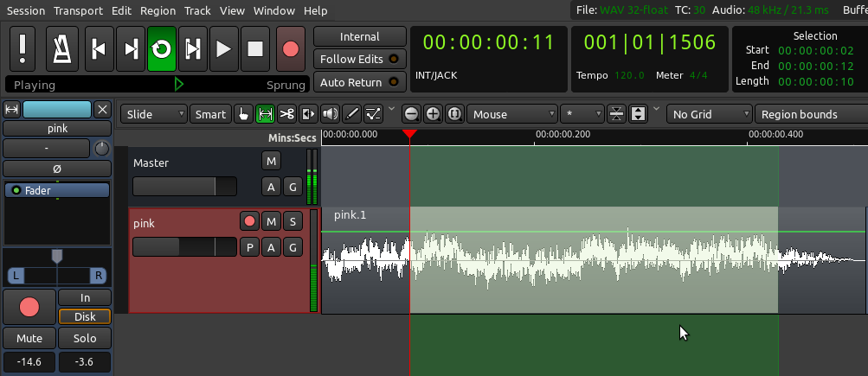Click the strip Mute button

29,339
